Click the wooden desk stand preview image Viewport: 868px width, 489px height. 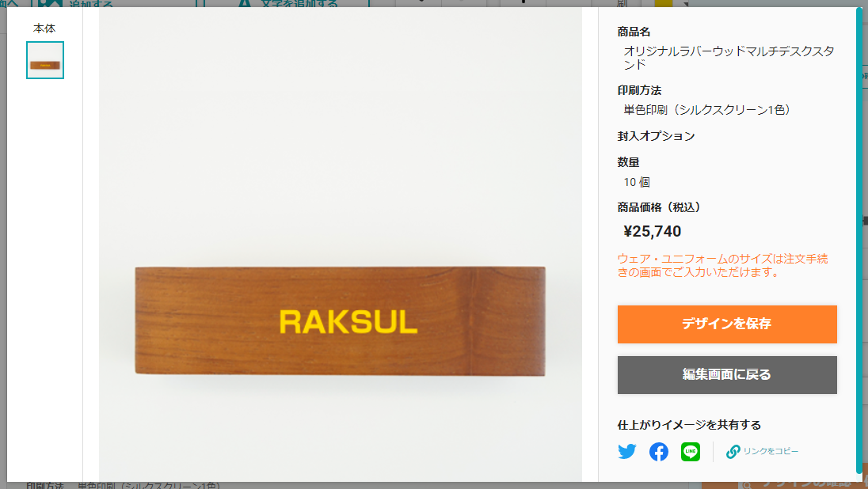click(x=340, y=320)
